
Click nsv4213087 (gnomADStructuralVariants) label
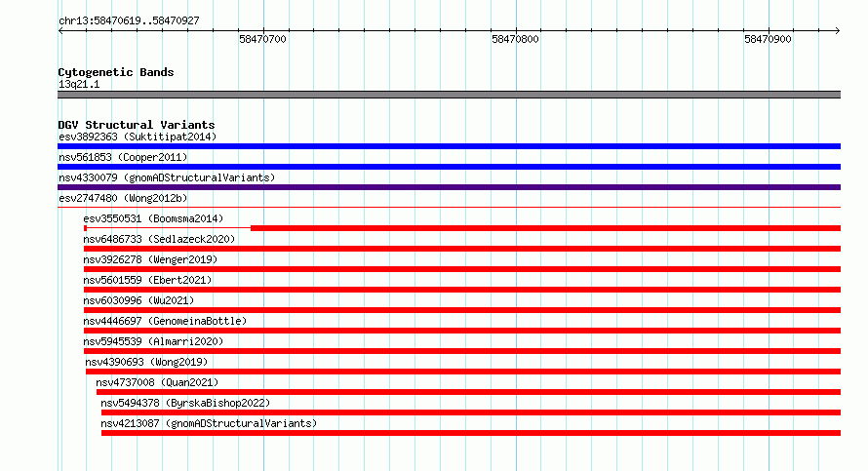tap(209, 423)
